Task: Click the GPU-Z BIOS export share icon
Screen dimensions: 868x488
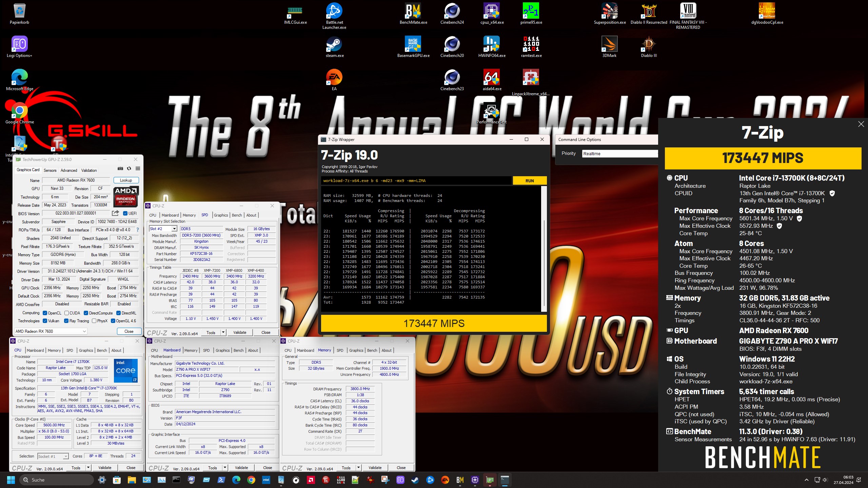Action: [115, 213]
